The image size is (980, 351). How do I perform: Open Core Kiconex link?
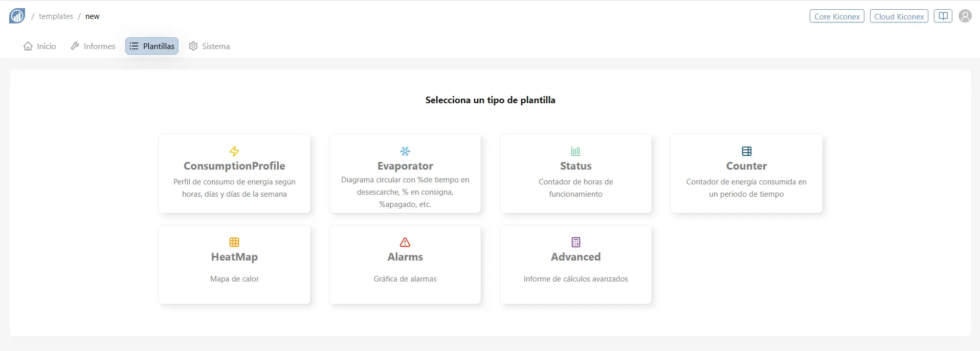tap(837, 16)
